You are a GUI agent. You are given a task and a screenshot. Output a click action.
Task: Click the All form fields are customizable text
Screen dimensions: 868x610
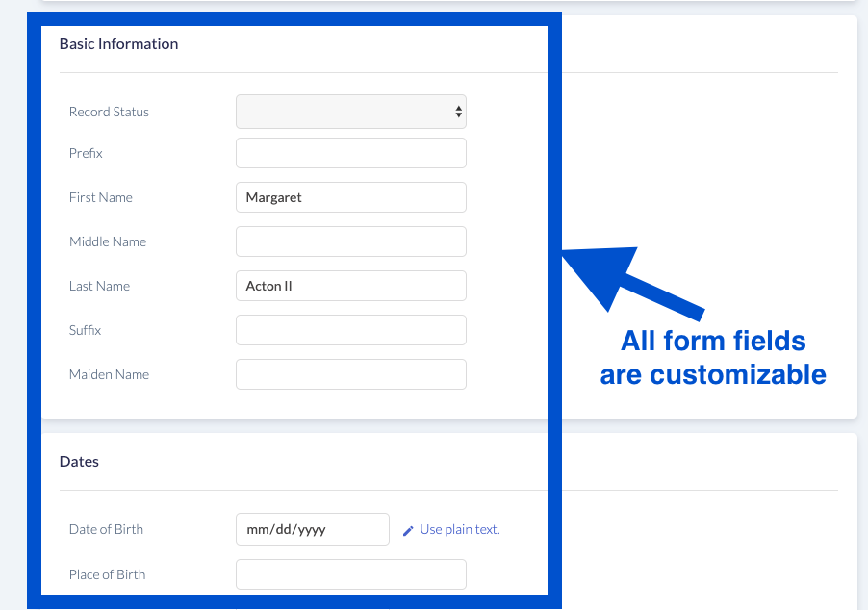point(712,357)
